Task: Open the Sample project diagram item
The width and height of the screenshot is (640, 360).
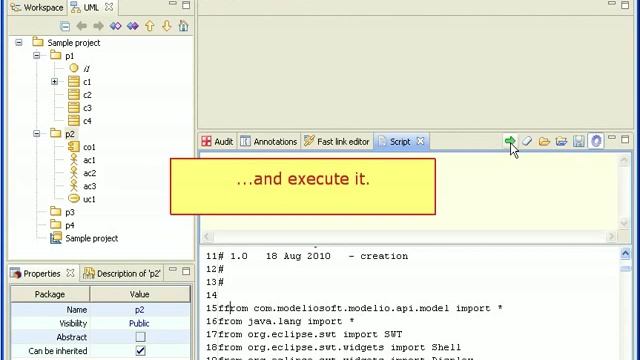Action: 91,238
